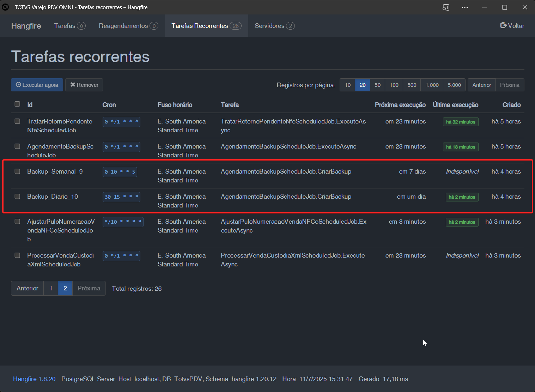Go to page 1 in pagination

click(x=51, y=288)
